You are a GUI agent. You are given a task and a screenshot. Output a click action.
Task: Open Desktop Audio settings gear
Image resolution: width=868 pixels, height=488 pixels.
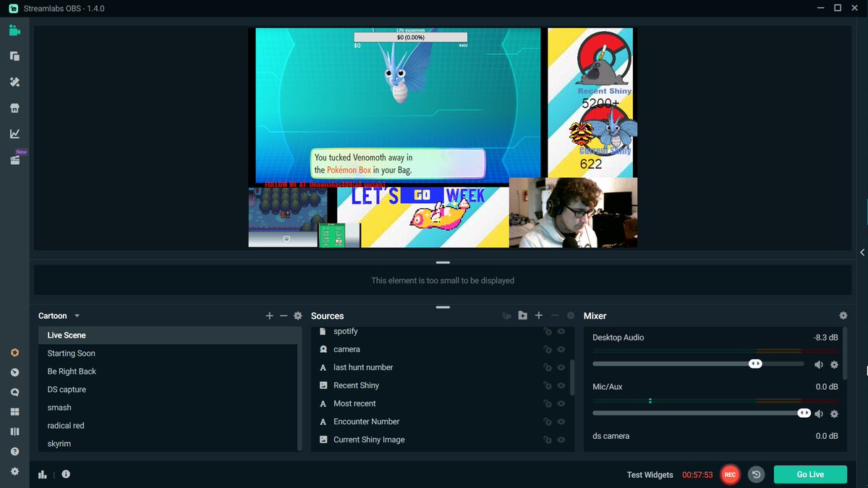834,365
